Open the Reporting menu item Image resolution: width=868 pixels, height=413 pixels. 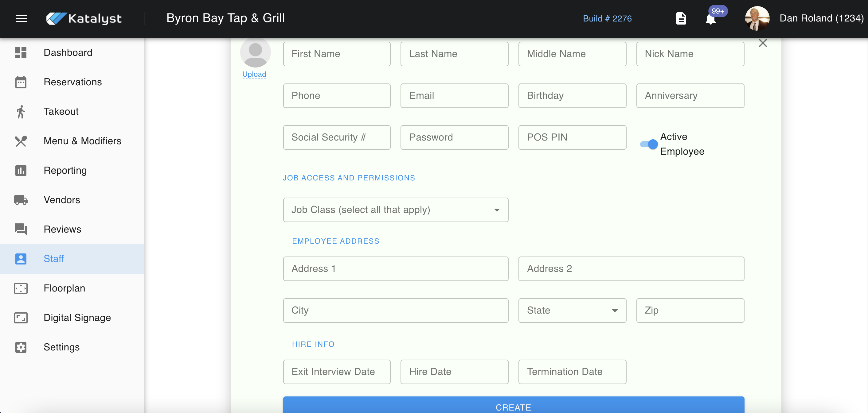[x=65, y=170]
